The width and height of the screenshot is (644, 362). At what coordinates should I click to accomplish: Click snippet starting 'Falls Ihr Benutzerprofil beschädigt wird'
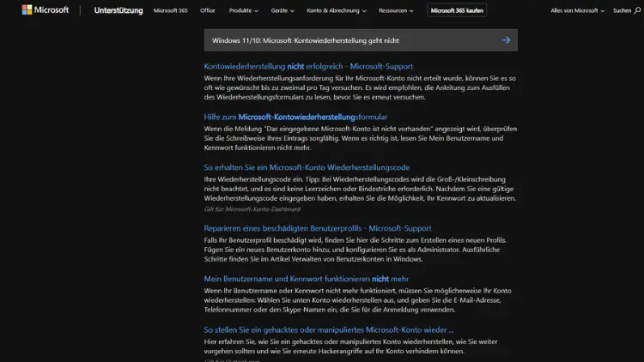pos(355,250)
